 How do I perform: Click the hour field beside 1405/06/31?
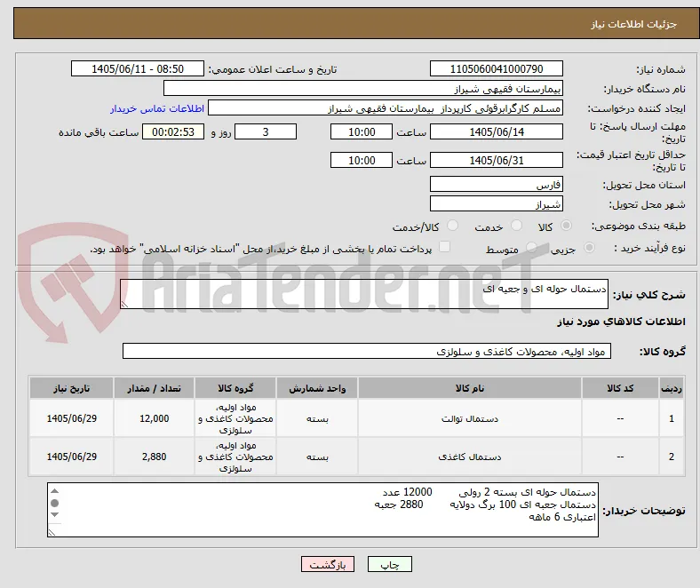tap(362, 160)
